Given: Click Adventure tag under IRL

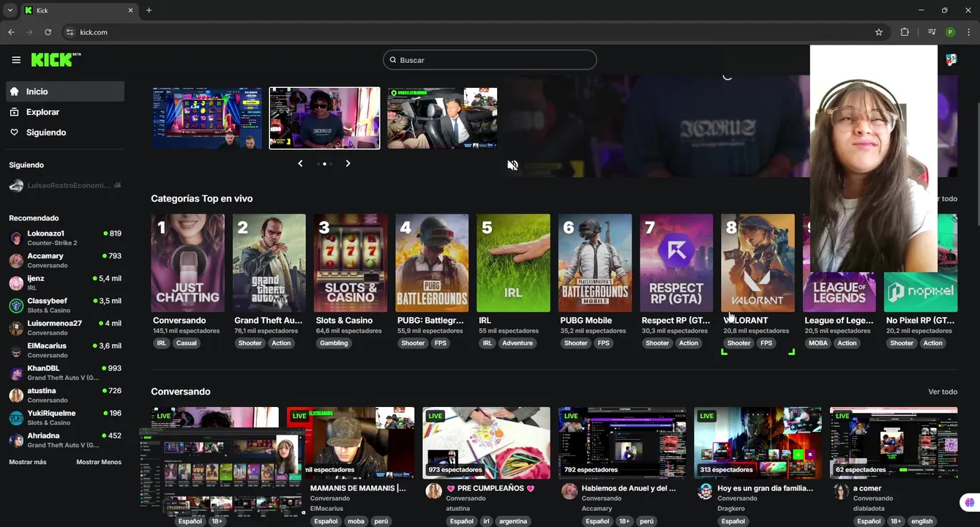Looking at the screenshot, I should 517,343.
